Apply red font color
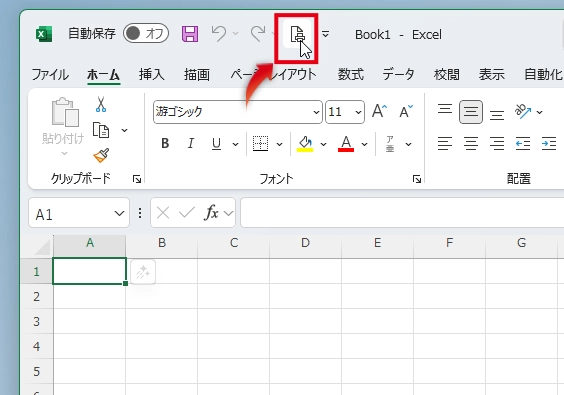The image size is (564, 395). tap(346, 144)
